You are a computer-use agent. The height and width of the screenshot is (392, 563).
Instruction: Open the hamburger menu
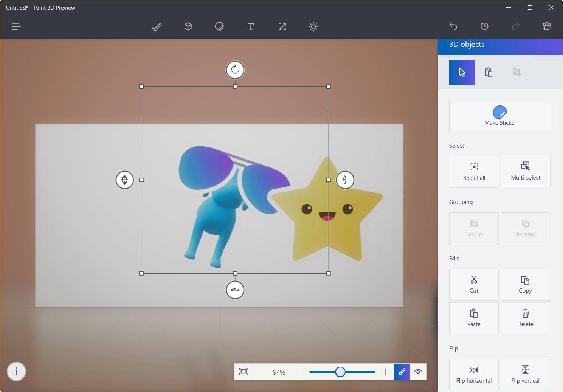click(x=16, y=26)
